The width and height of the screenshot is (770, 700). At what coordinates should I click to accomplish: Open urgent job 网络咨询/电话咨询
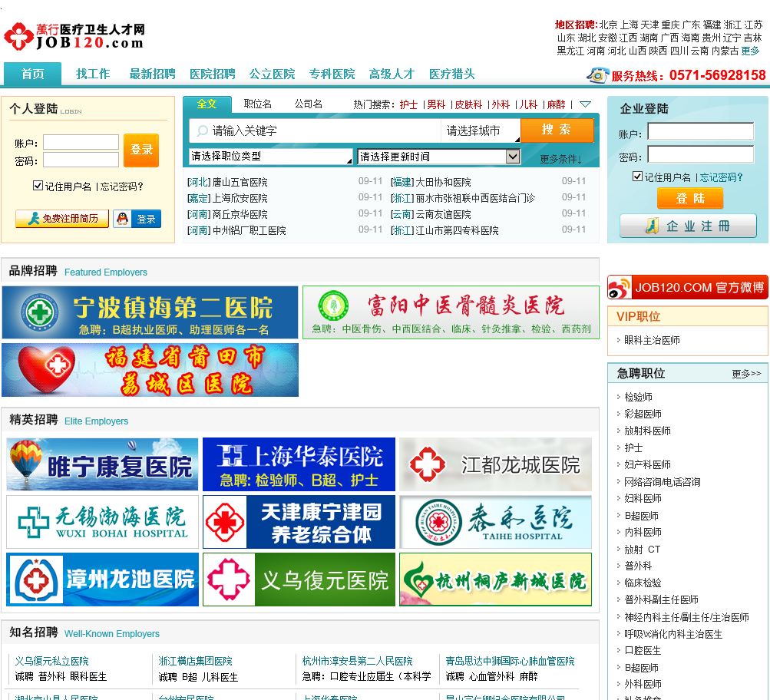(x=662, y=482)
